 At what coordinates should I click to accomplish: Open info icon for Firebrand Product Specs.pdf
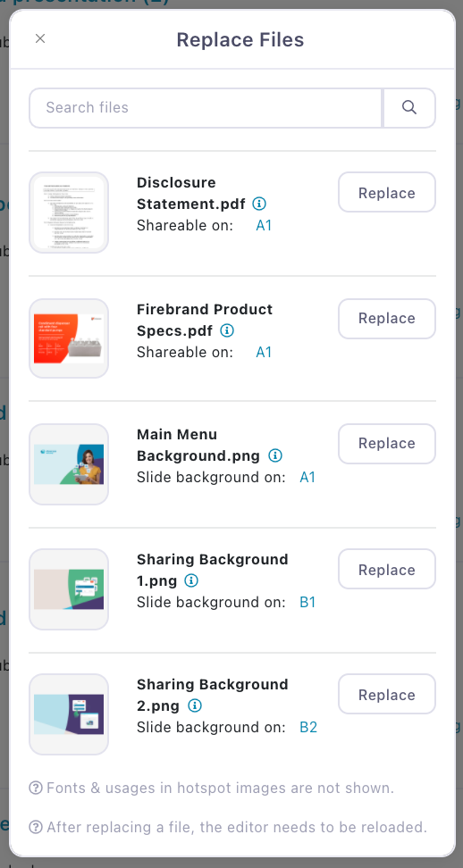[227, 330]
